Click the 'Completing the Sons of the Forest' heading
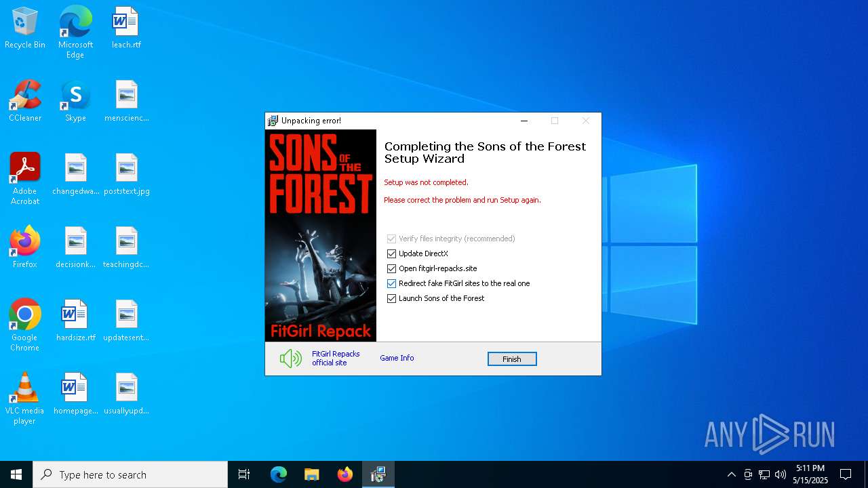 (485, 152)
